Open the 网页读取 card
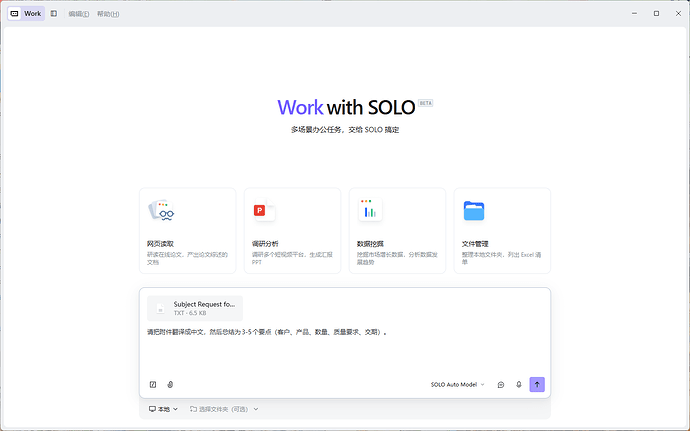The height and width of the screenshot is (431, 690). pyautogui.click(x=187, y=231)
